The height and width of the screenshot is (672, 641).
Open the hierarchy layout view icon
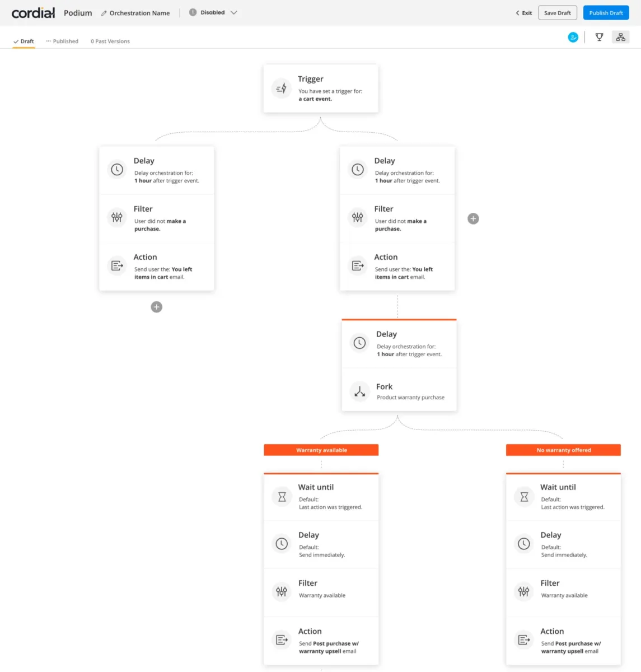[x=620, y=37]
